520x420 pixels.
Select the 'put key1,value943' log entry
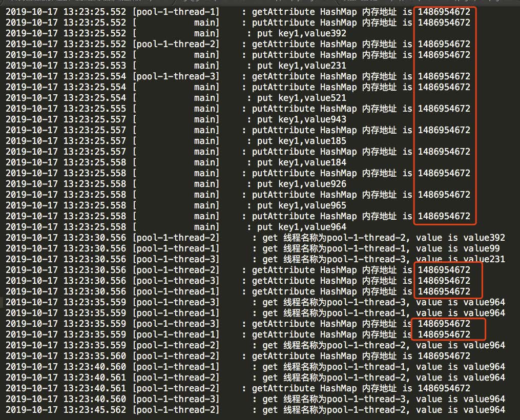[301, 119]
